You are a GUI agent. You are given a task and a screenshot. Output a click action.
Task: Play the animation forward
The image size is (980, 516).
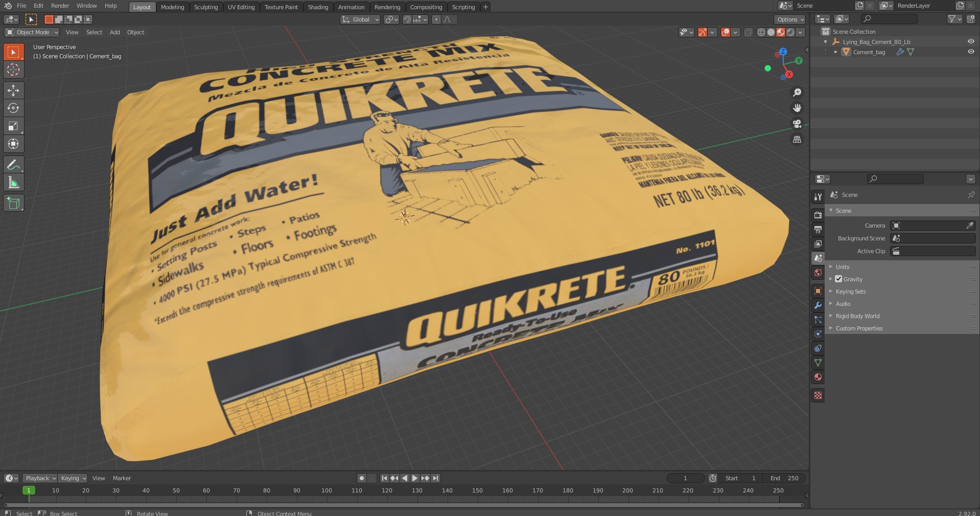coord(414,478)
